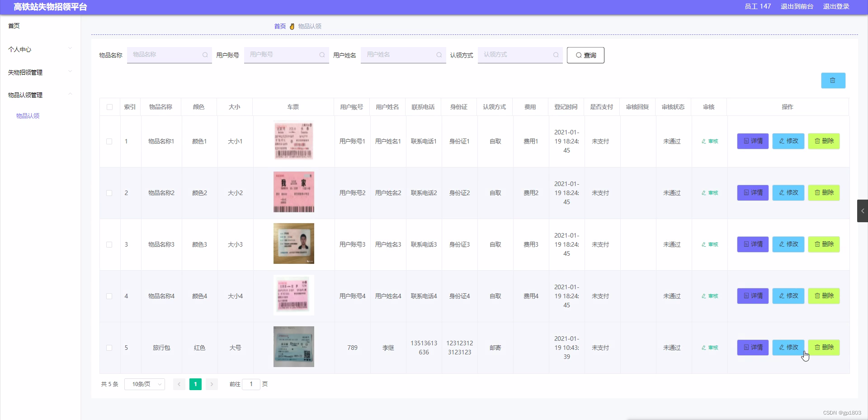Click 高铁站失物招领平台 title
Viewport: 868px width, 420px height.
50,7
